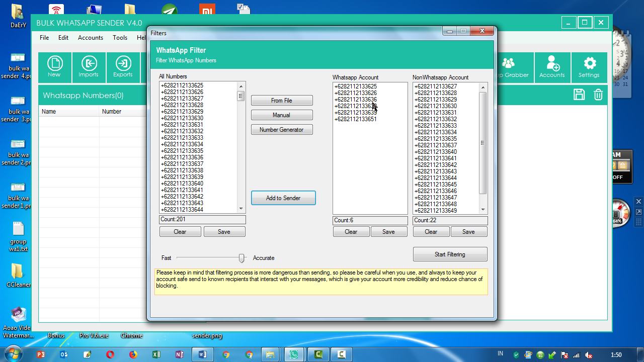Open the Exports tool in main window

[x=123, y=67]
